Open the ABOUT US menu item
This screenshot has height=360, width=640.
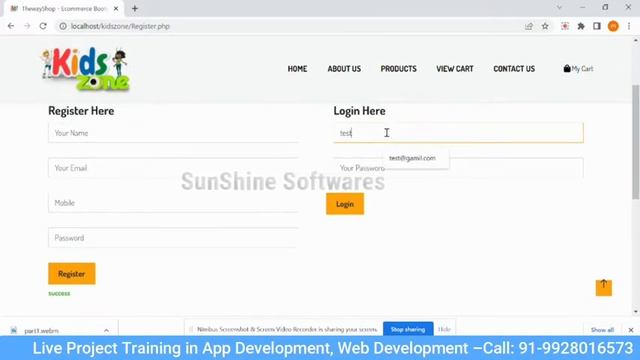pyautogui.click(x=344, y=69)
